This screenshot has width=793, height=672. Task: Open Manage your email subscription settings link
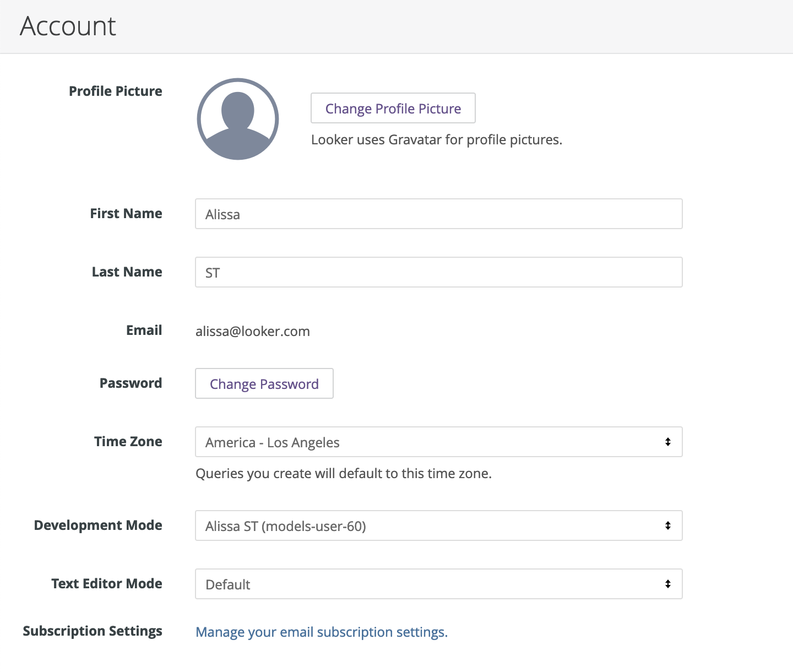(322, 632)
